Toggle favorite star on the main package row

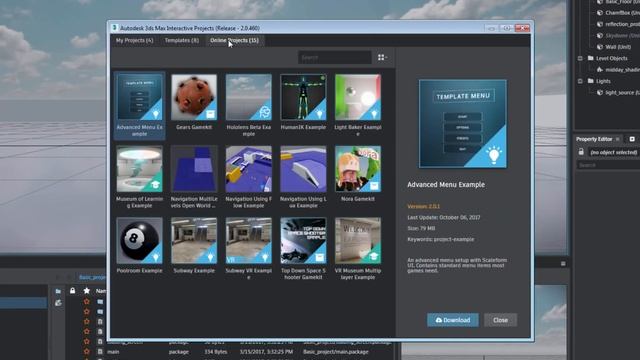coord(87,351)
